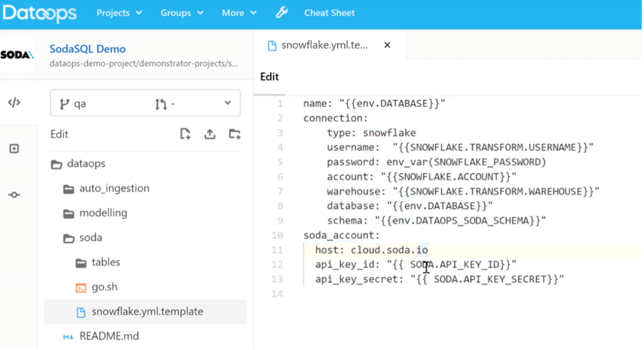
Task: Open the Projects menu
Action: (119, 13)
